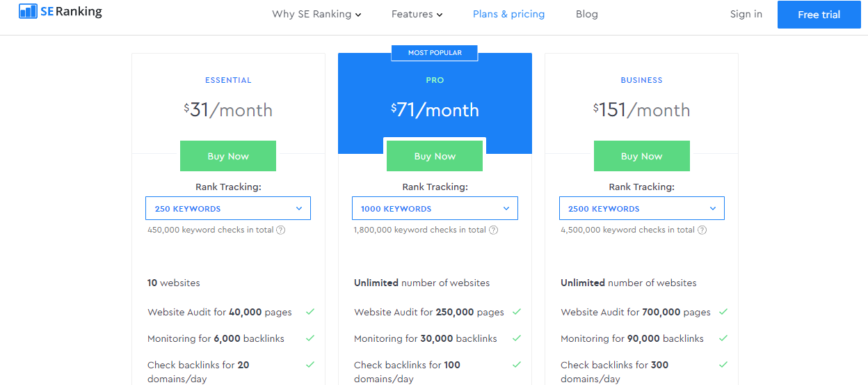The image size is (868, 385).
Task: Open the 250 KEYWORDS dropdown
Action: [x=228, y=208]
